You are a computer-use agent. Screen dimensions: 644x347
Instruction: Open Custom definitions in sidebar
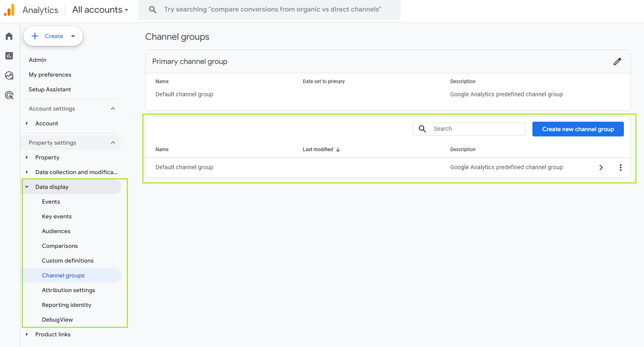[x=68, y=261]
